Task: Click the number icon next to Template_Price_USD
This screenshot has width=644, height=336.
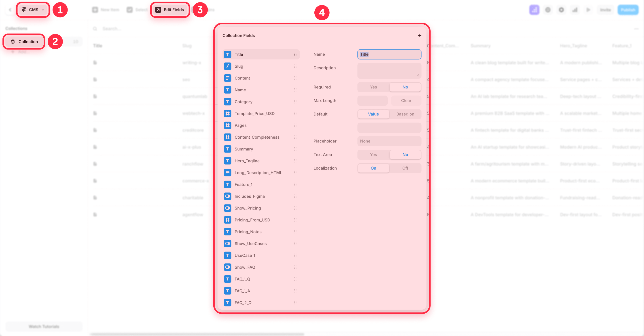Action: pyautogui.click(x=227, y=113)
